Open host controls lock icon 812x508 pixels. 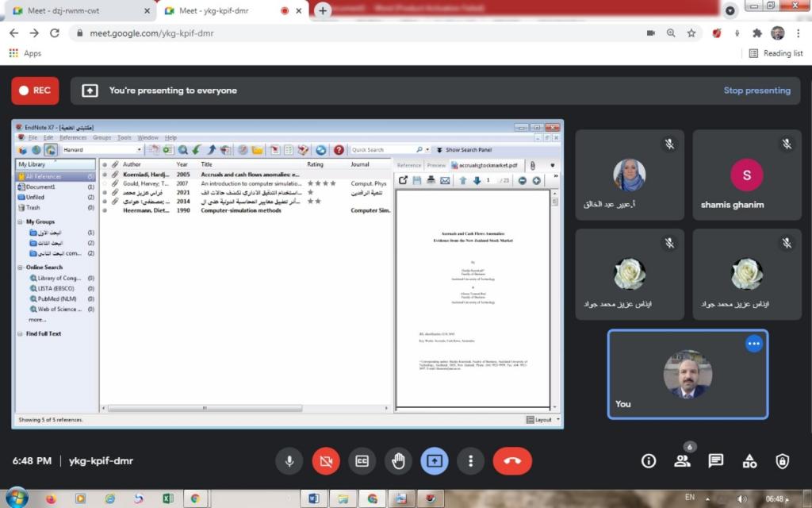pyautogui.click(x=783, y=460)
